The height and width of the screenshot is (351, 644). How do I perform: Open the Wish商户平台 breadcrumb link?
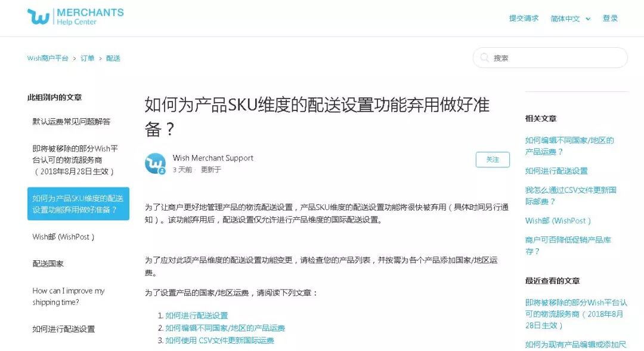click(x=48, y=59)
